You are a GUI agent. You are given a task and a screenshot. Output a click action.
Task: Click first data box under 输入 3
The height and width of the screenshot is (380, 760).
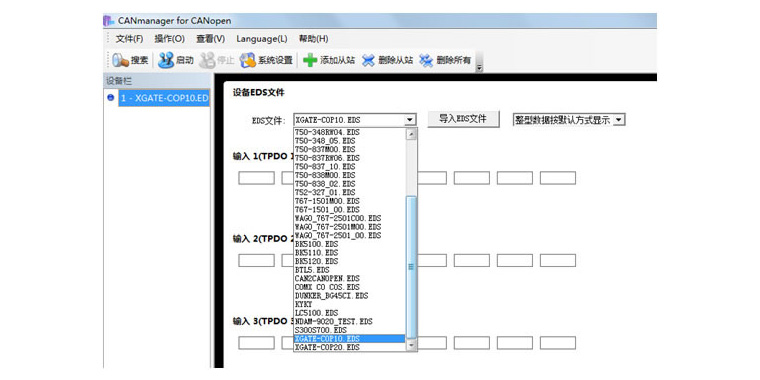pyautogui.click(x=256, y=343)
